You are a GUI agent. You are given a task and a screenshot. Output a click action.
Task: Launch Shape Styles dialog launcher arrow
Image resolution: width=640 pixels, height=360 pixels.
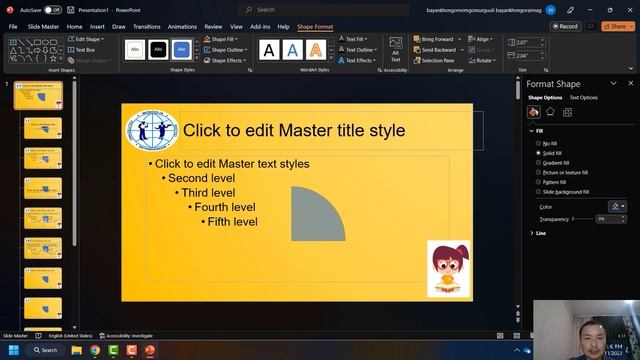click(x=250, y=70)
